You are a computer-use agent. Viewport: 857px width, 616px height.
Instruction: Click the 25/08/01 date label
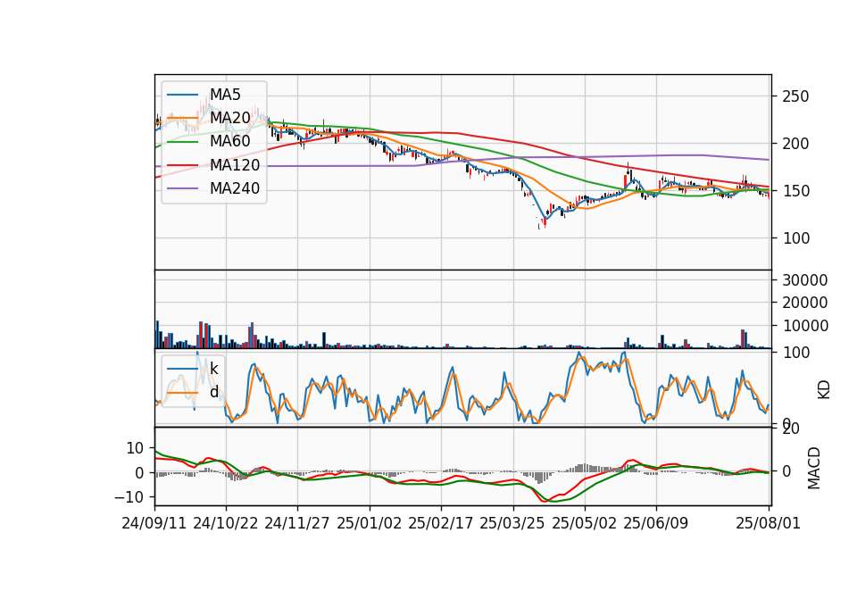[769, 523]
